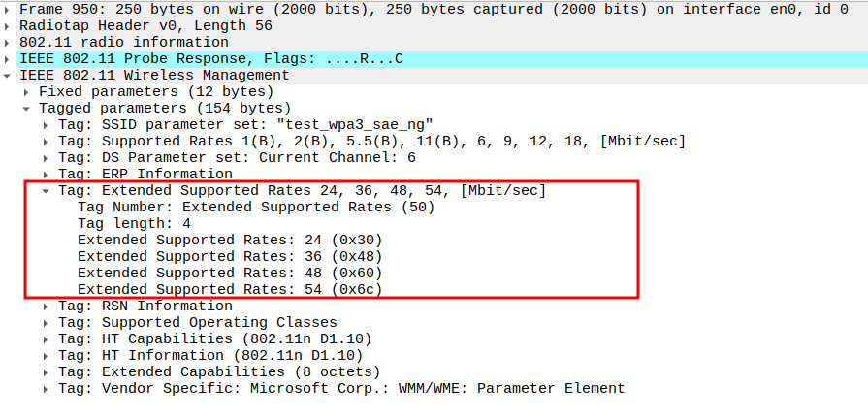Expand Radiotap Header v0 section
Screen dimensions: 868x419
point(9,26)
